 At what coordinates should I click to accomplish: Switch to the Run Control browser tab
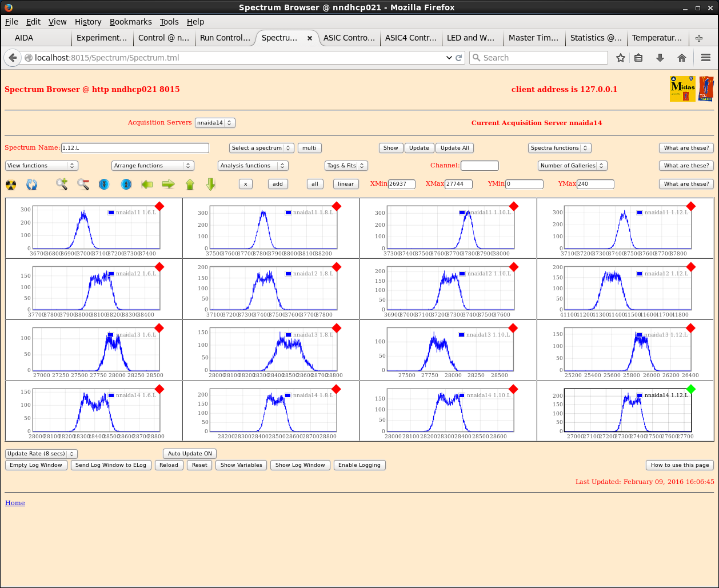tap(225, 38)
